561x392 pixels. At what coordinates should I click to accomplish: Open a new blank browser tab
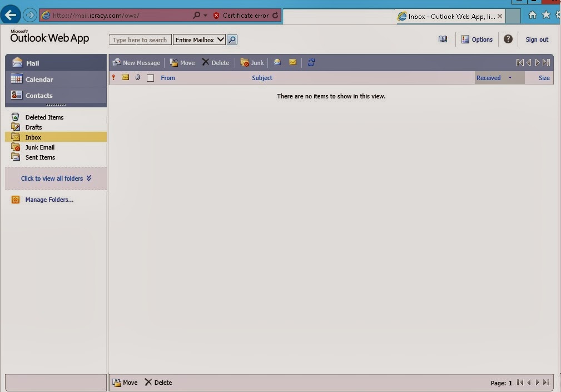(513, 17)
